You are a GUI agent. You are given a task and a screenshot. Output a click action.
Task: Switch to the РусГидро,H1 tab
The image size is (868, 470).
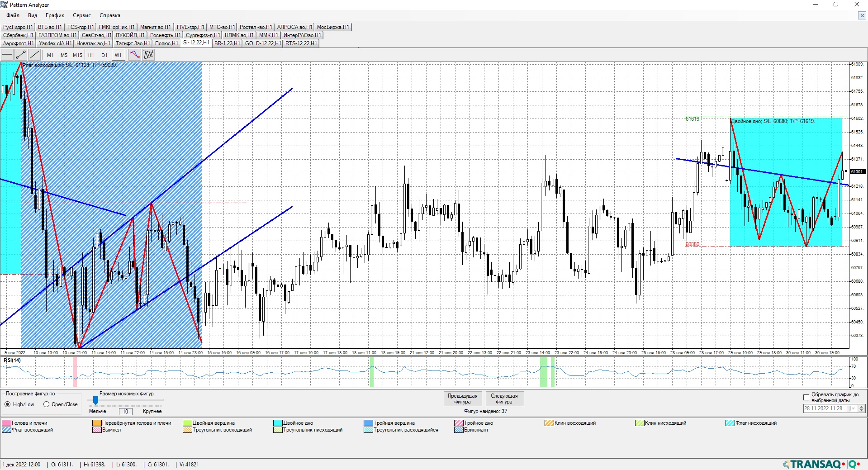[18, 27]
